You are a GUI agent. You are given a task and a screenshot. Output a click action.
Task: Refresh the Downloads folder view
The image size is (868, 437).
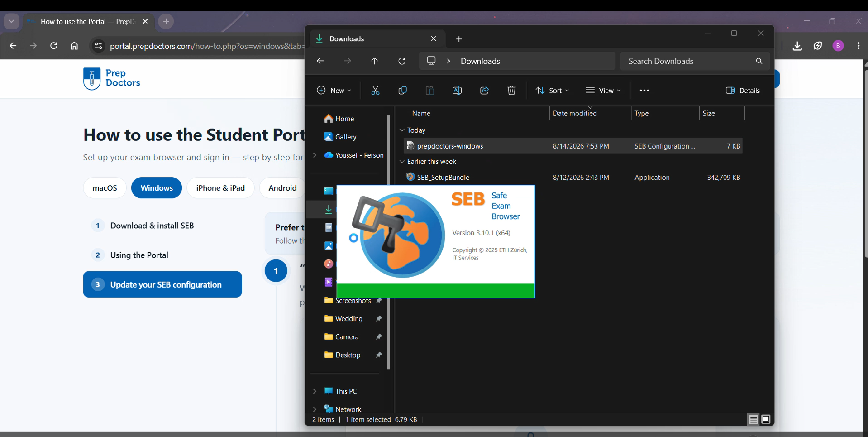coord(402,61)
